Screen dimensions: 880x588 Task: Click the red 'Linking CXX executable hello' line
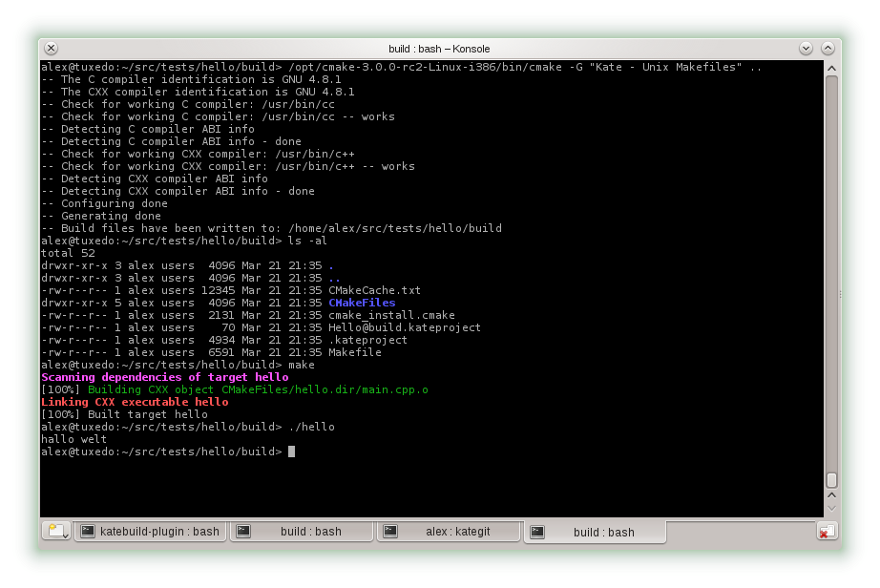coord(135,402)
